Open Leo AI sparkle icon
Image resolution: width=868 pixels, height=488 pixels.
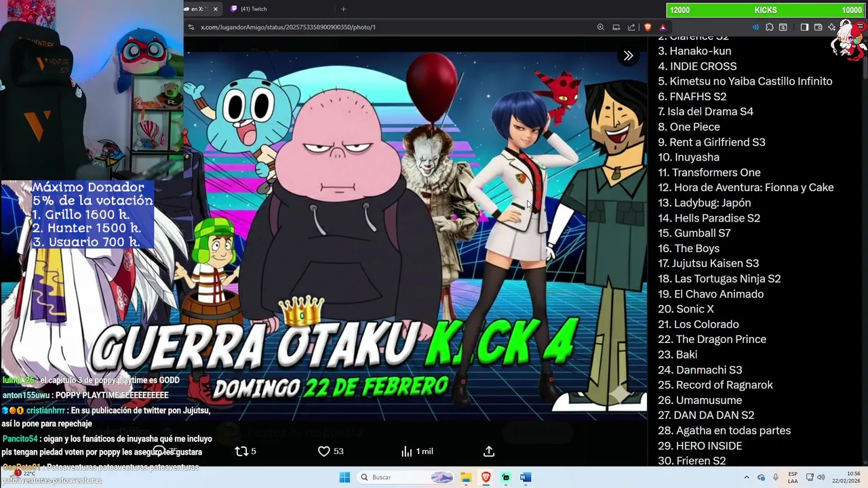coord(831,27)
